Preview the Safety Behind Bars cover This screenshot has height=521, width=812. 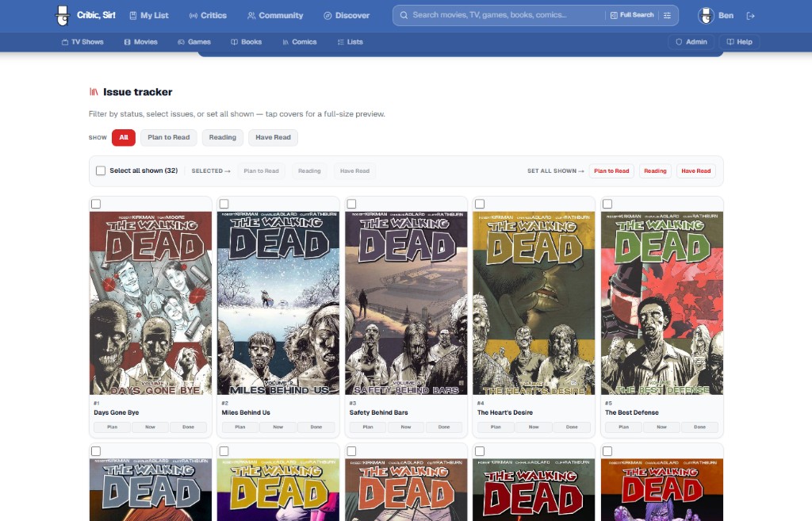[406, 303]
